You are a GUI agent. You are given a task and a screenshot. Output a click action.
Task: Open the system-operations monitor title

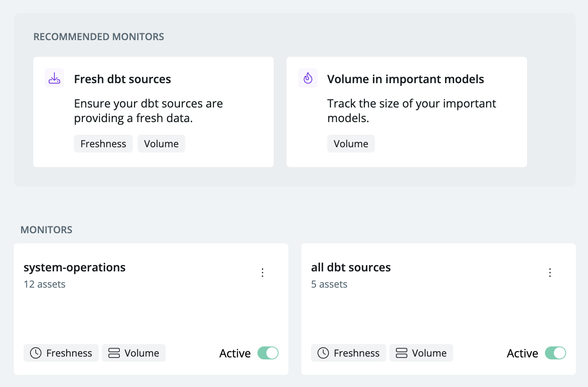coord(74,267)
